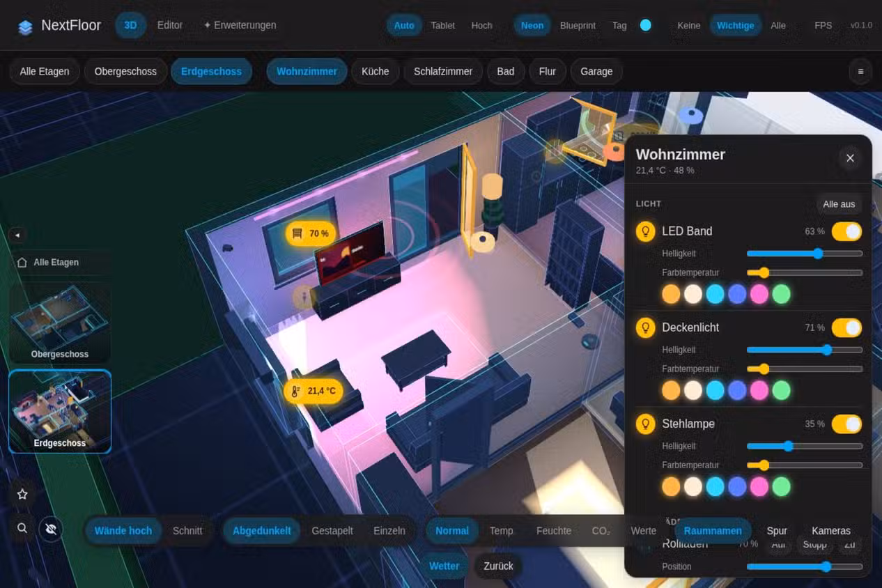
Task: Switch overlay to CO₂
Action: (601, 531)
